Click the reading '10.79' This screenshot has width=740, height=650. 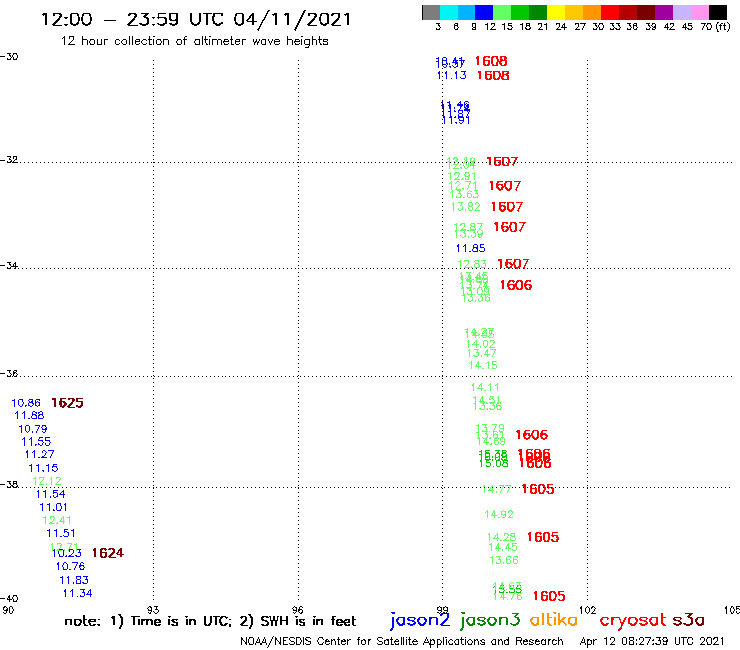coord(33,429)
